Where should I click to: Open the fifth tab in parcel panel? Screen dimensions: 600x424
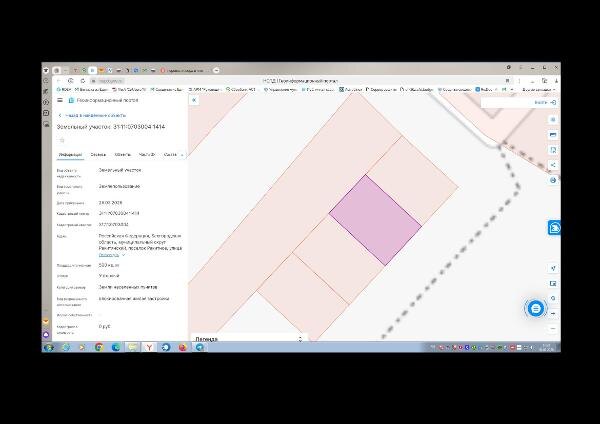170,155
